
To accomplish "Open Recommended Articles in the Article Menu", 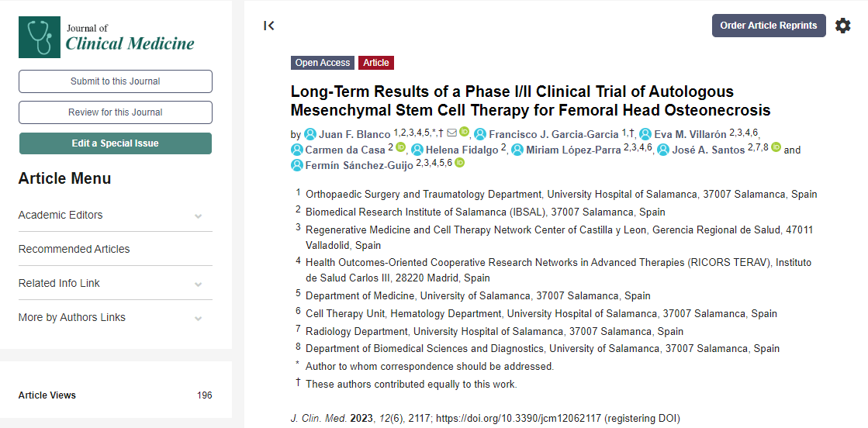I will coord(74,249).
